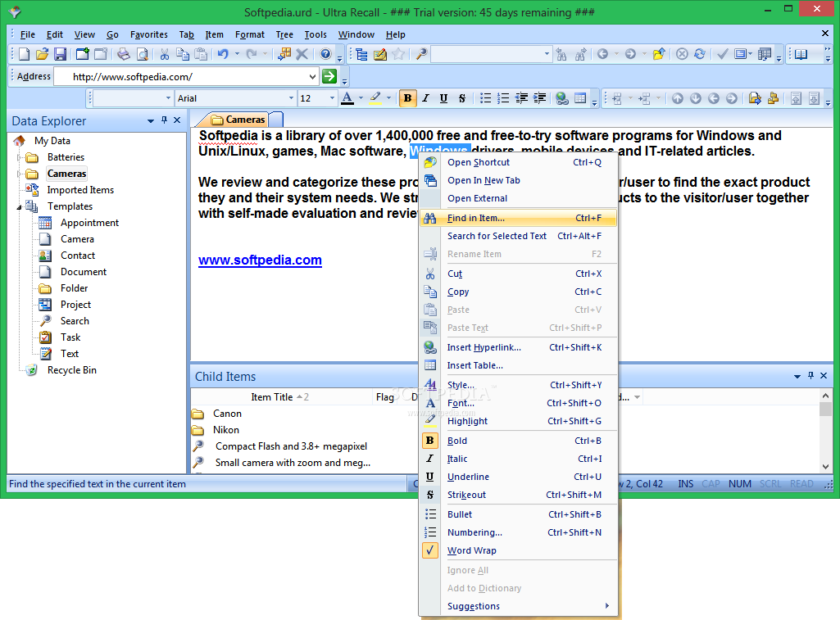
Task: Open the Format menu
Action: click(x=250, y=34)
